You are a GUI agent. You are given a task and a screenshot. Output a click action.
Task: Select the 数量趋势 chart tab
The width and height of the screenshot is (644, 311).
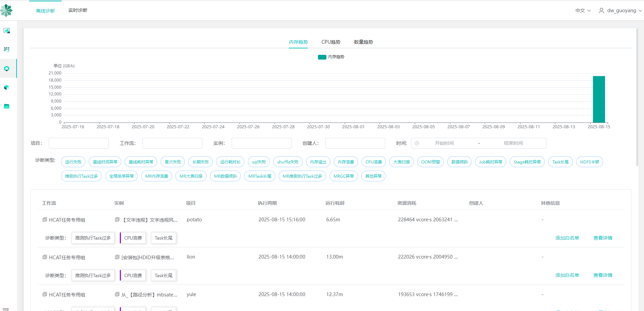click(363, 42)
